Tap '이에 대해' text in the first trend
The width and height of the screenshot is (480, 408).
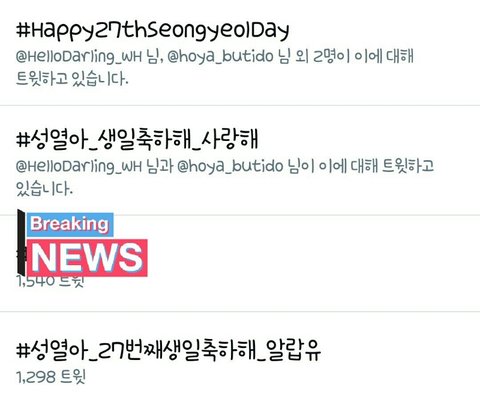[384, 56]
